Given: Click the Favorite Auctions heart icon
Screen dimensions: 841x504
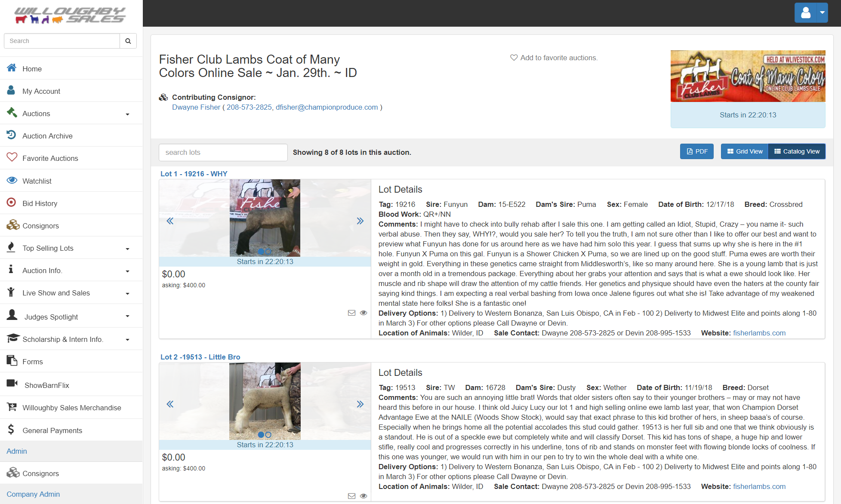Looking at the screenshot, I should point(12,157).
